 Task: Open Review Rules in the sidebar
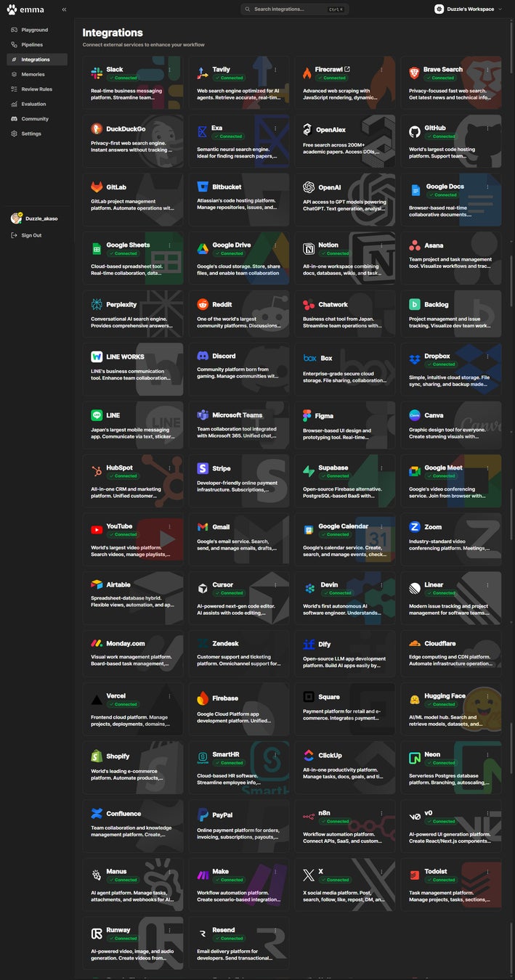[36, 89]
